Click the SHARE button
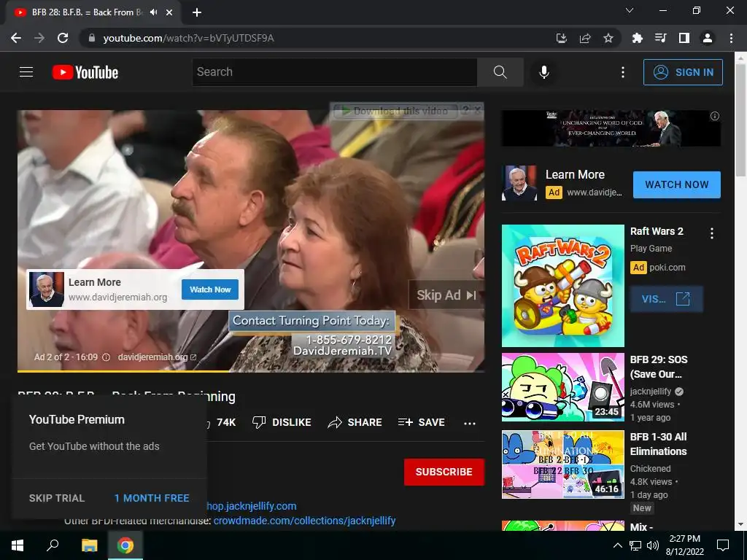Viewport: 747px width, 560px height. (355, 422)
